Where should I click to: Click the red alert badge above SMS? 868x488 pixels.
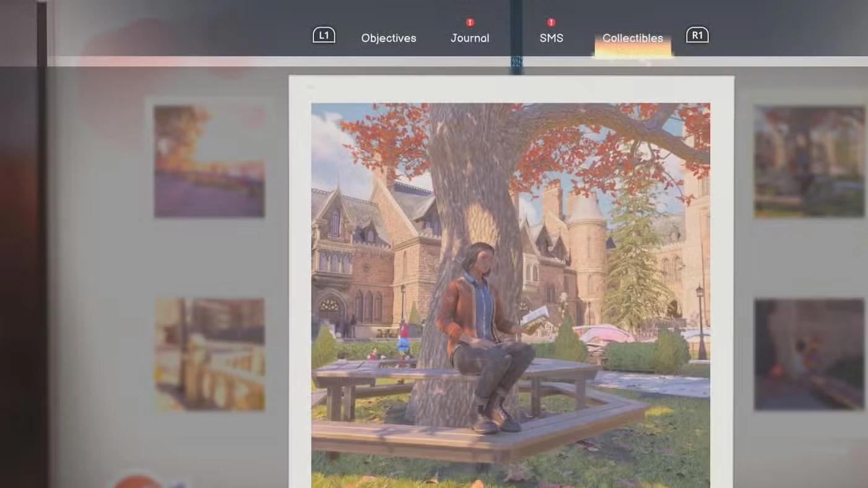coord(551,22)
